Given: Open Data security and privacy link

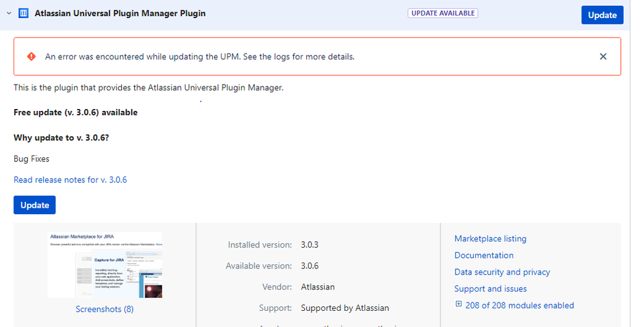Looking at the screenshot, I should click(502, 272).
